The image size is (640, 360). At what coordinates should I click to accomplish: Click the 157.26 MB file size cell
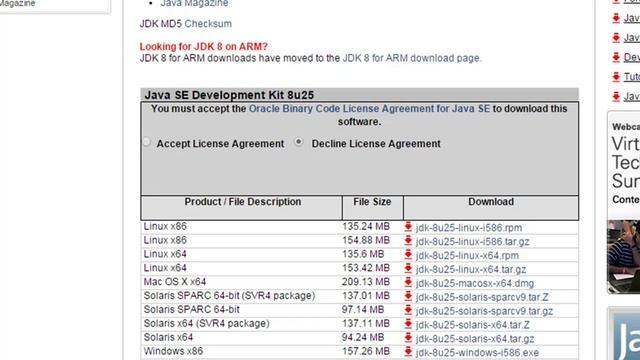(x=366, y=351)
